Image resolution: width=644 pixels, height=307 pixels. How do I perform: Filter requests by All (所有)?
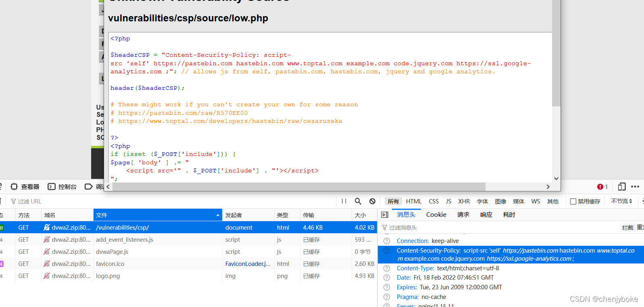[393, 201]
